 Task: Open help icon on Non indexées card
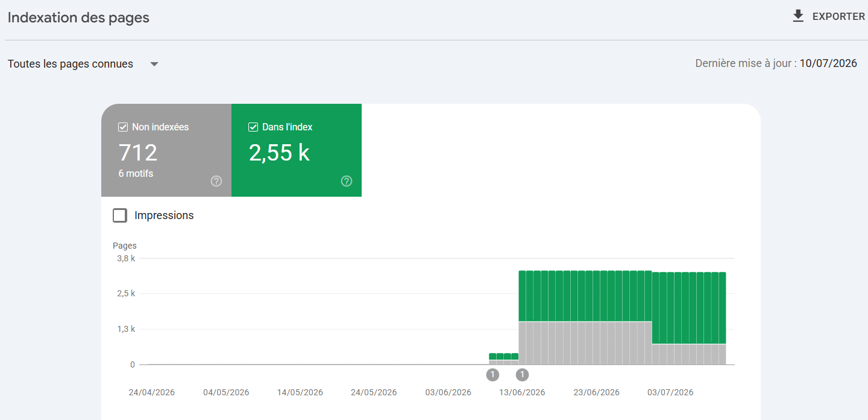[x=216, y=181]
